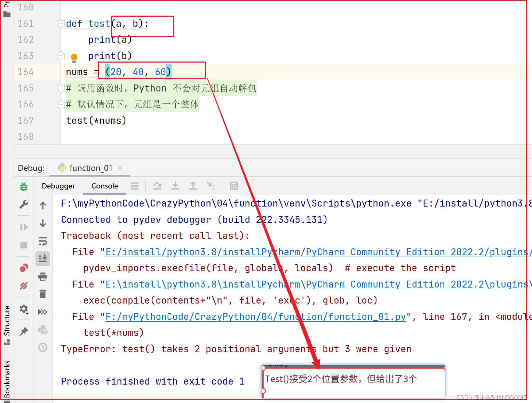Click the clock history icon
The height and width of the screenshot is (403, 532).
(43, 347)
